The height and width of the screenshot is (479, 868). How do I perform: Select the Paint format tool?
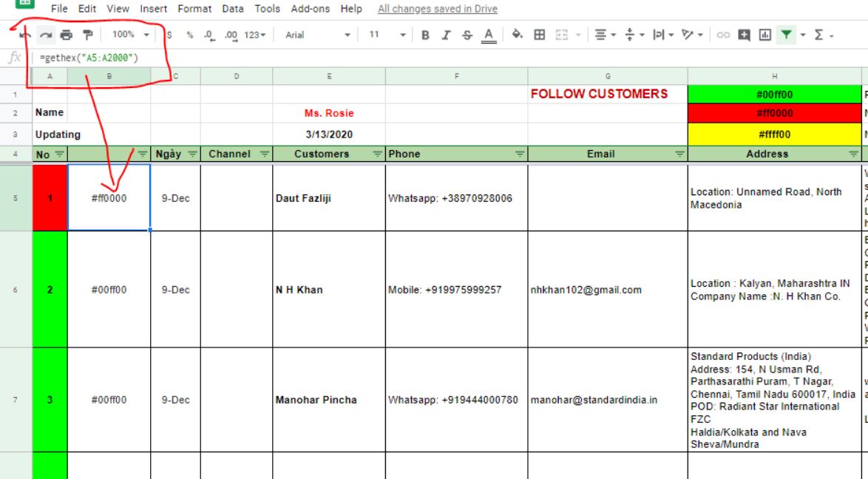[x=88, y=35]
